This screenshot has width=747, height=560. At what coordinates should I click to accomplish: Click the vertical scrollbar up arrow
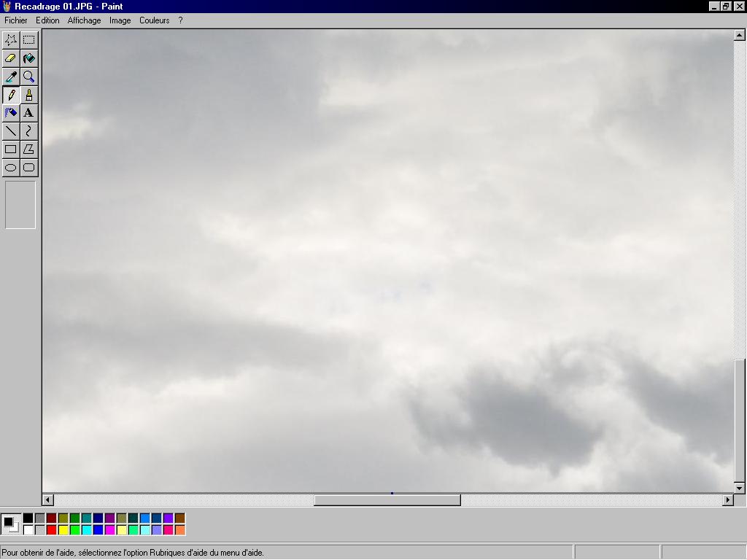740,34
